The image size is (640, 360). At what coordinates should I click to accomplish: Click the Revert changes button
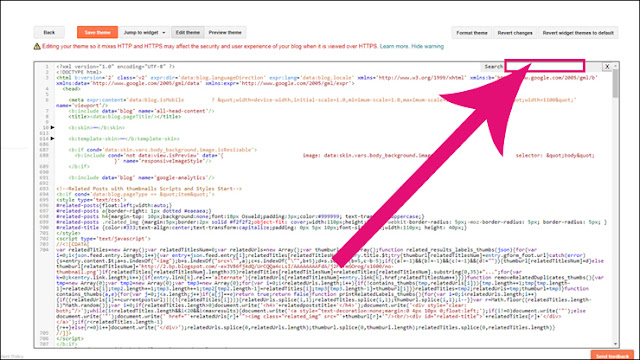tap(515, 33)
